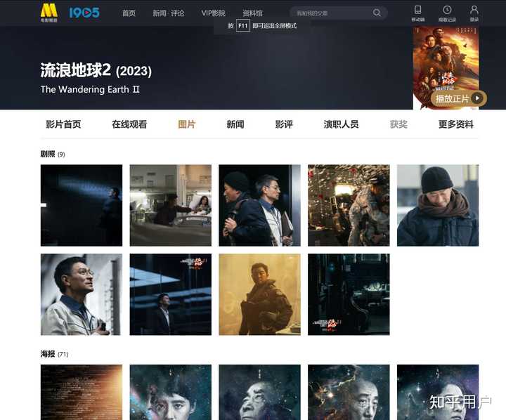Switch to the 在线观看 tab

129,124
